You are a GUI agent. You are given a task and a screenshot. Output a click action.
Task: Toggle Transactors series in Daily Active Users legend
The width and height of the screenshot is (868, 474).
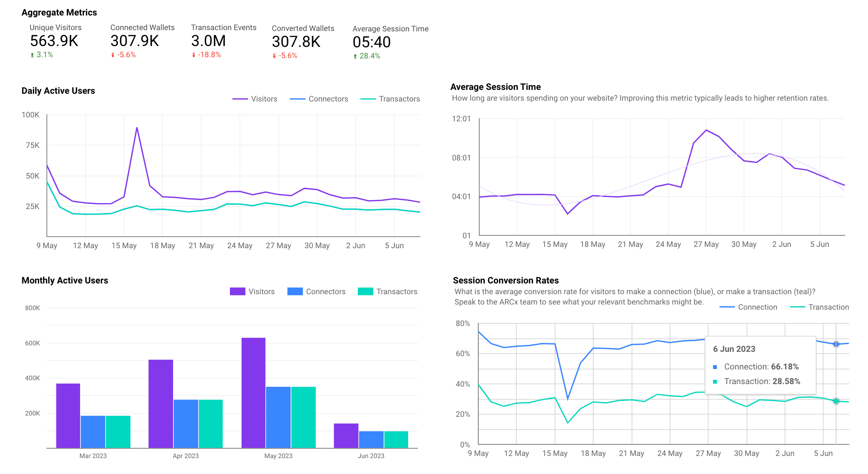point(399,99)
